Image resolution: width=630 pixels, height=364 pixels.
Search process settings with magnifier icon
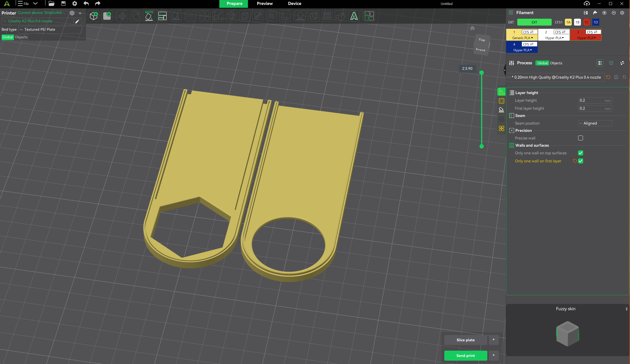[624, 77]
